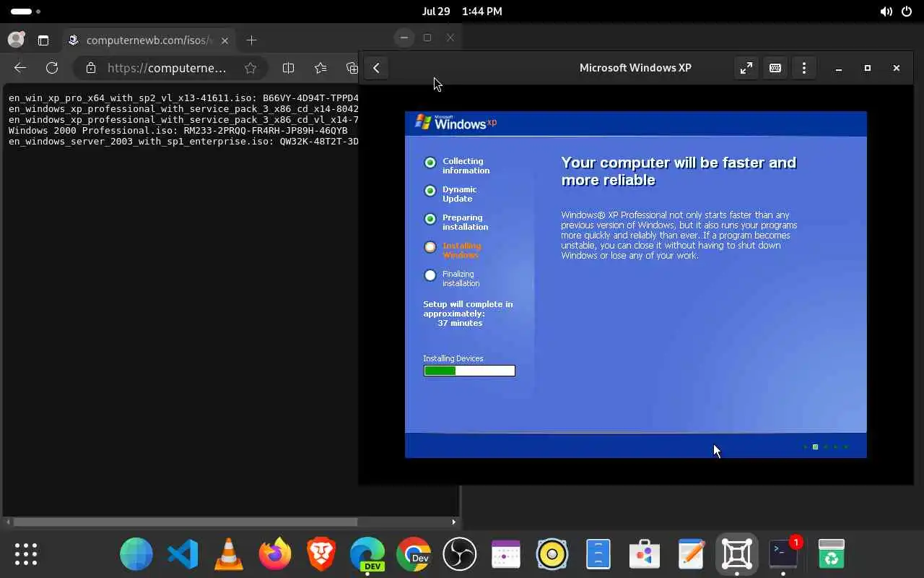
Task: Click the Edge address bar URL
Action: (x=167, y=68)
